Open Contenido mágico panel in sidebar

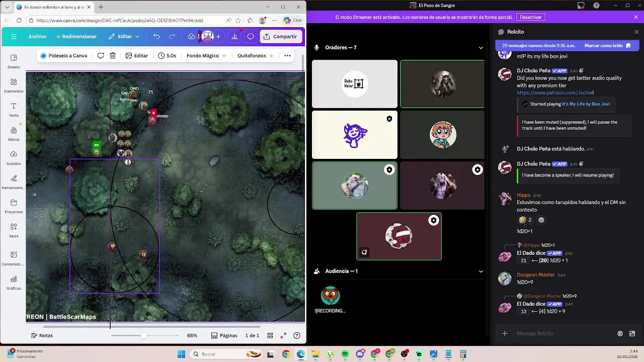tap(14, 258)
